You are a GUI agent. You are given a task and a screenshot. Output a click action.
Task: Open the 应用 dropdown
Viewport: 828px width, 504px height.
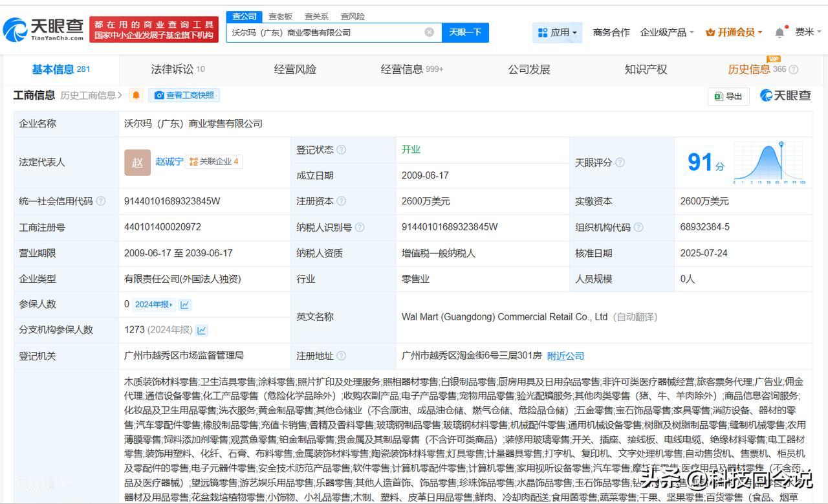pyautogui.click(x=557, y=32)
